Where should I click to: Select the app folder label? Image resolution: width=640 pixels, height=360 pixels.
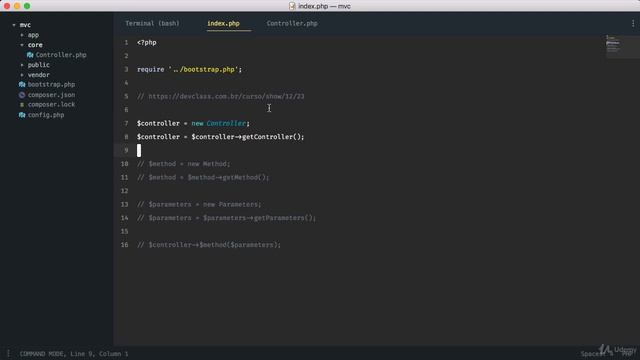[x=33, y=35]
